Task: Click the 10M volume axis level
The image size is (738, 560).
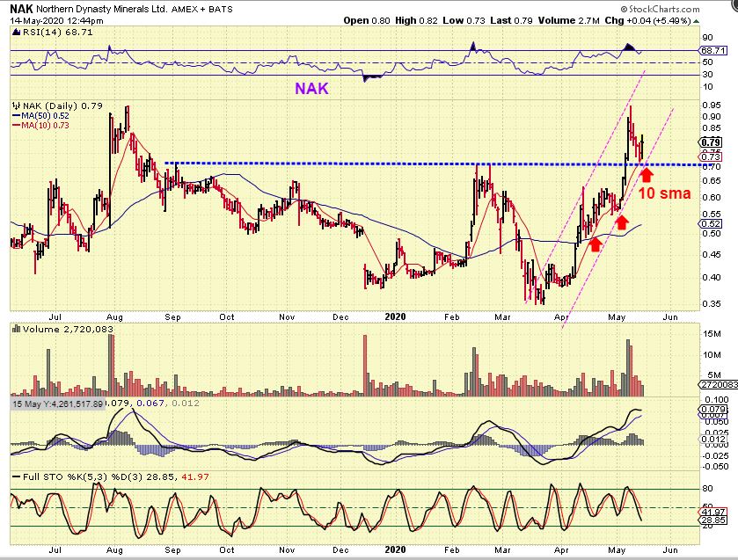Action: (712, 354)
